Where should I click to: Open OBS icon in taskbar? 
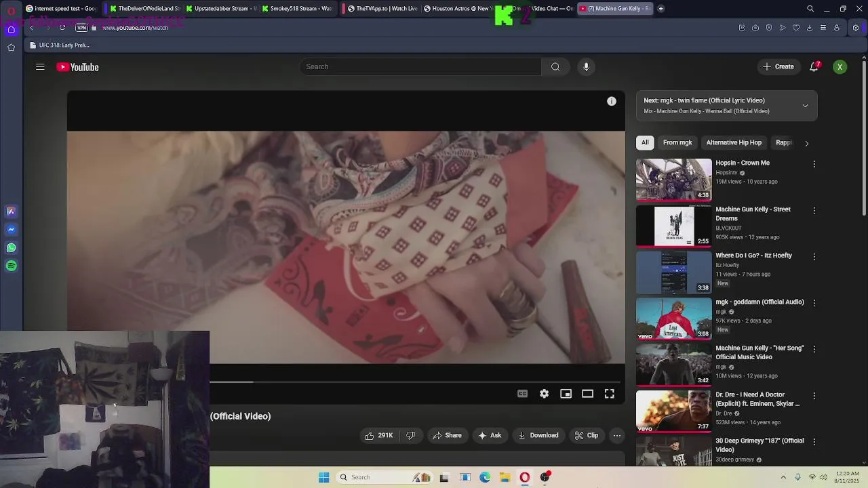tap(545, 477)
